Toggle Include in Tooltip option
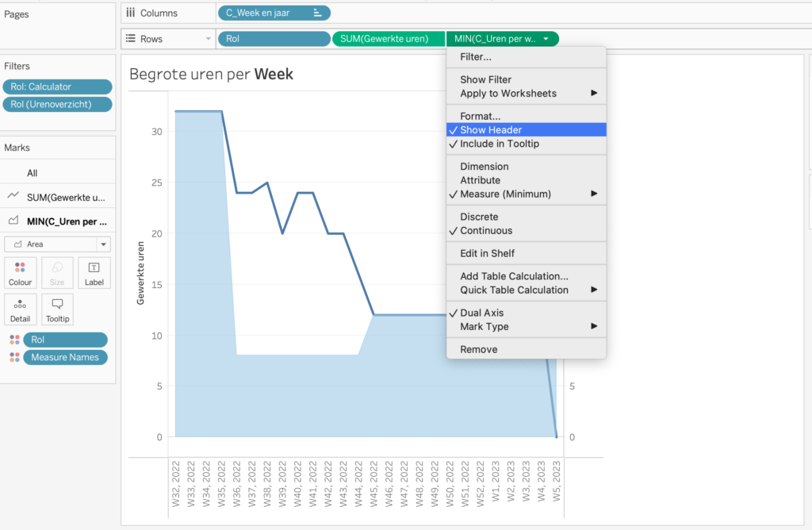Viewport: 812px width, 530px height. click(499, 144)
